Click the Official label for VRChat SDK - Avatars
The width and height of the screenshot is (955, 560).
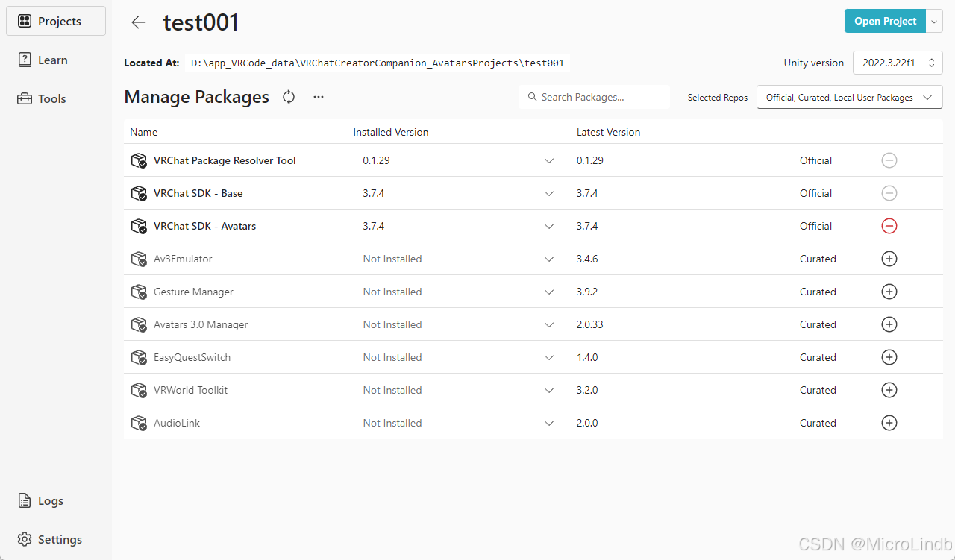click(815, 226)
